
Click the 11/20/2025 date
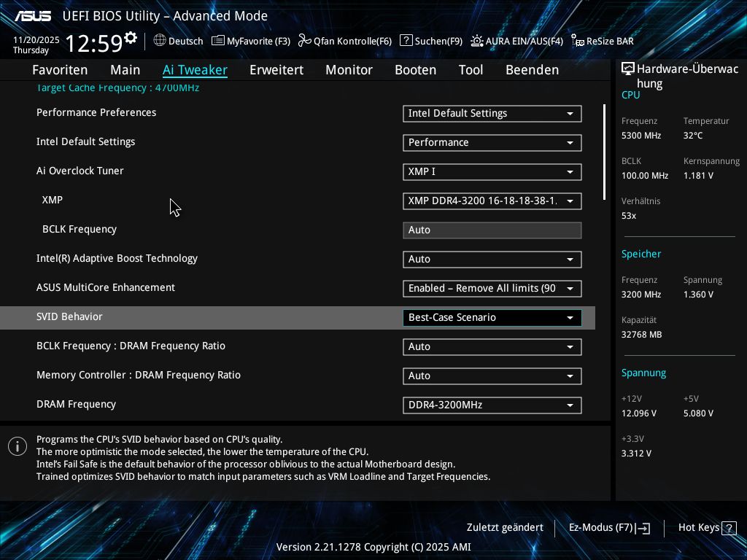click(x=36, y=40)
